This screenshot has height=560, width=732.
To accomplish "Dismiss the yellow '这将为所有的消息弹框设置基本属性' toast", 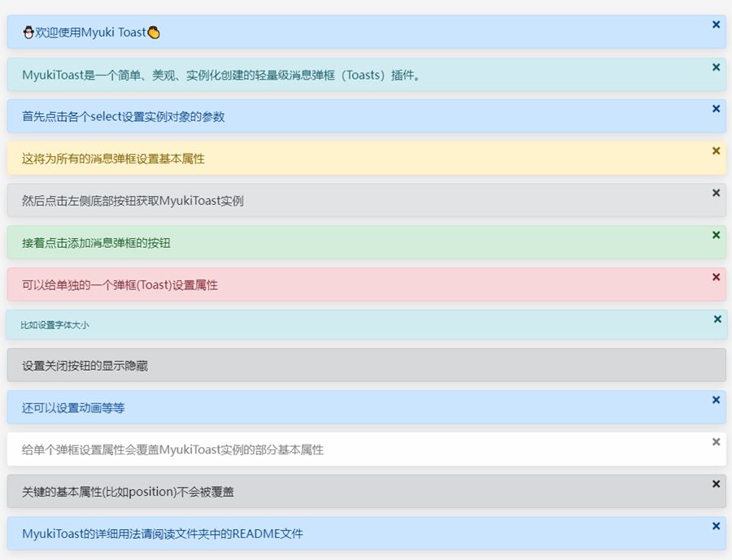I will point(716,150).
